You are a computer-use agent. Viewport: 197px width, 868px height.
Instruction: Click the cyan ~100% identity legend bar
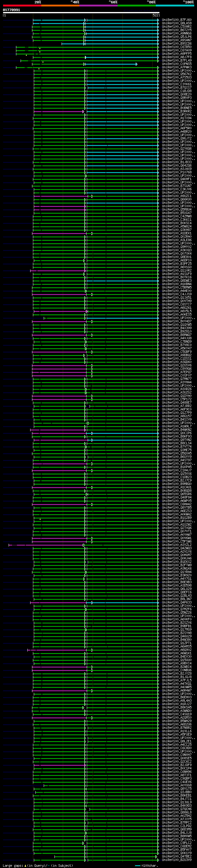point(175,6)
